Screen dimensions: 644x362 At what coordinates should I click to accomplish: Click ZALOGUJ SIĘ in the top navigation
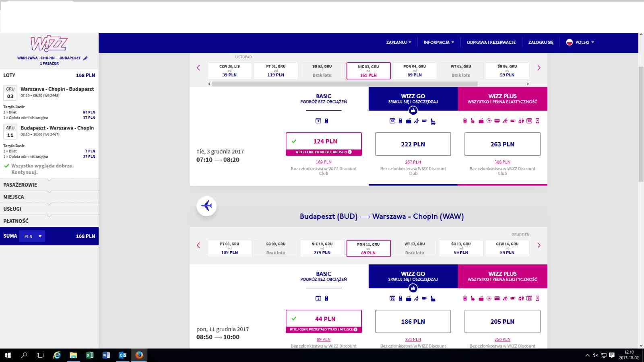pyautogui.click(x=541, y=42)
